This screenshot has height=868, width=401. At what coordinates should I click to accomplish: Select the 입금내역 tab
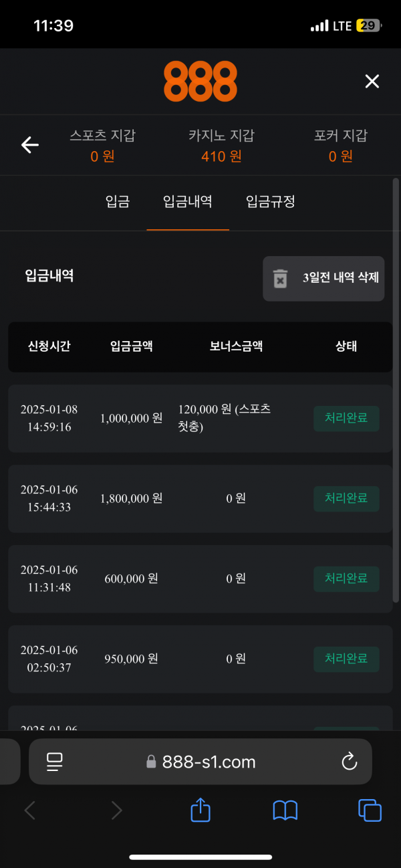188,201
